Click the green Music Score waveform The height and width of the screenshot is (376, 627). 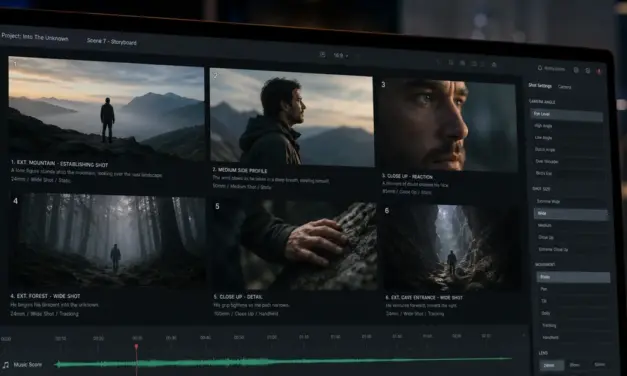283,362
